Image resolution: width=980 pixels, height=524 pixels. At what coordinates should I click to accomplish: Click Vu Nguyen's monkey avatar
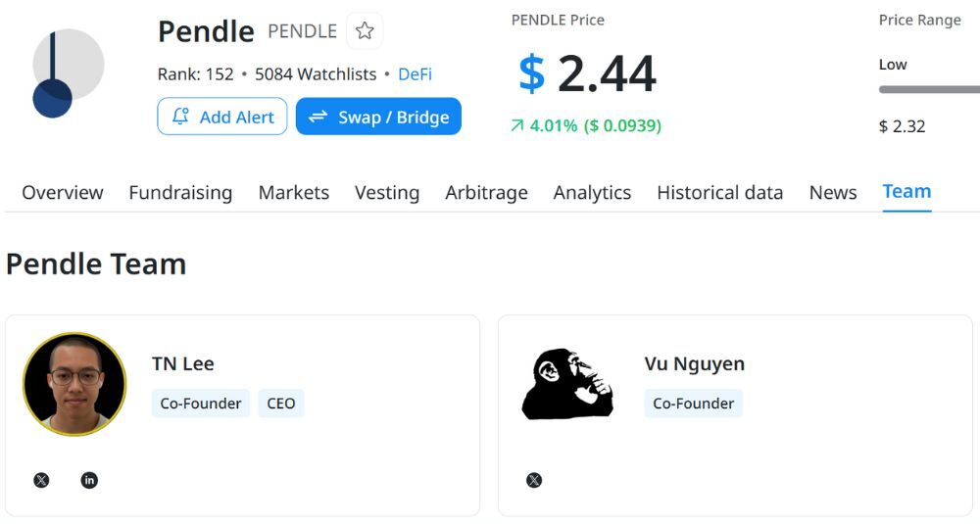567,384
